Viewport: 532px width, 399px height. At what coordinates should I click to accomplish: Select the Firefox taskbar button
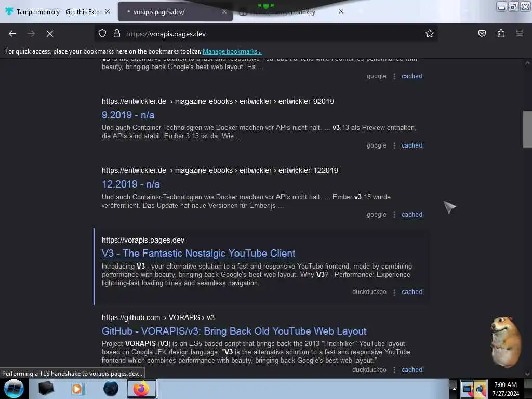click(x=141, y=389)
